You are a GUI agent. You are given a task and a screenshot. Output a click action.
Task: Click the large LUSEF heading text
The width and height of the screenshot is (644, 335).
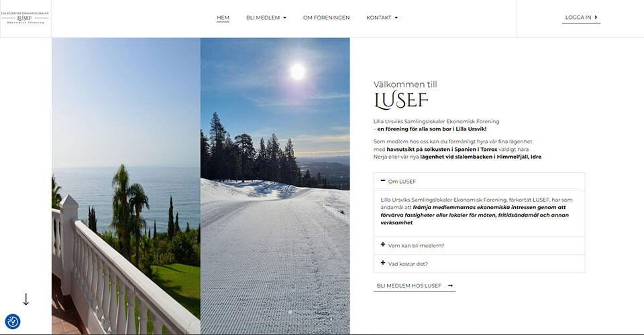pyautogui.click(x=401, y=100)
